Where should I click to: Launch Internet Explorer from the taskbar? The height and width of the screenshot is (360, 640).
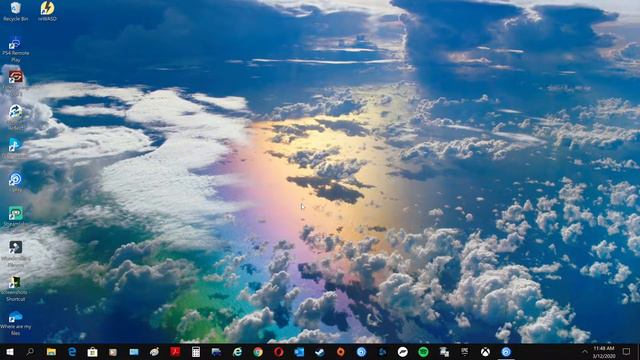click(237, 352)
